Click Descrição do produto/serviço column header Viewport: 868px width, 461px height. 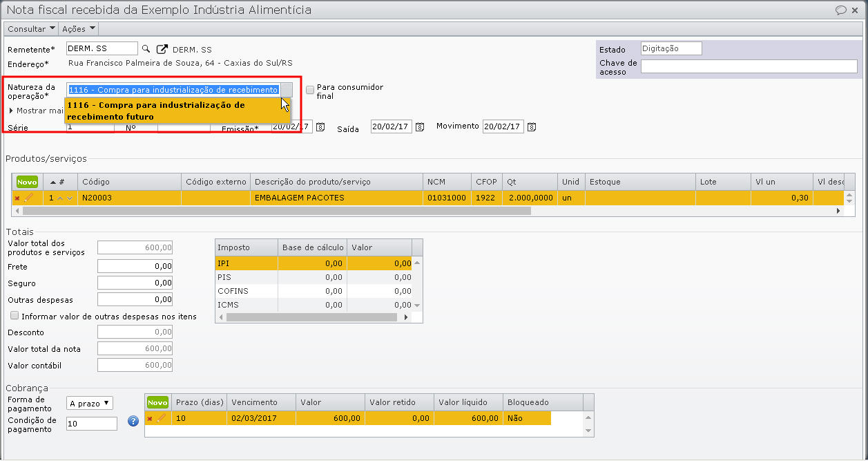coord(336,182)
